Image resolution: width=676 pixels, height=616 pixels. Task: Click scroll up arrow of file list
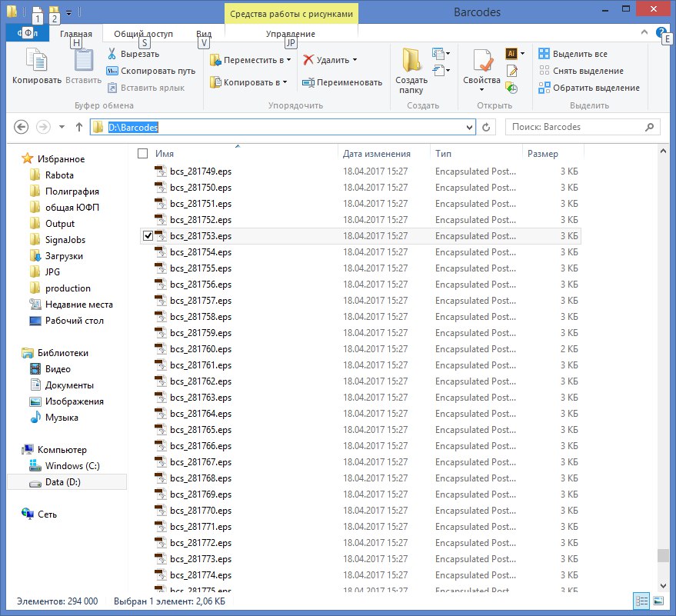click(x=663, y=151)
